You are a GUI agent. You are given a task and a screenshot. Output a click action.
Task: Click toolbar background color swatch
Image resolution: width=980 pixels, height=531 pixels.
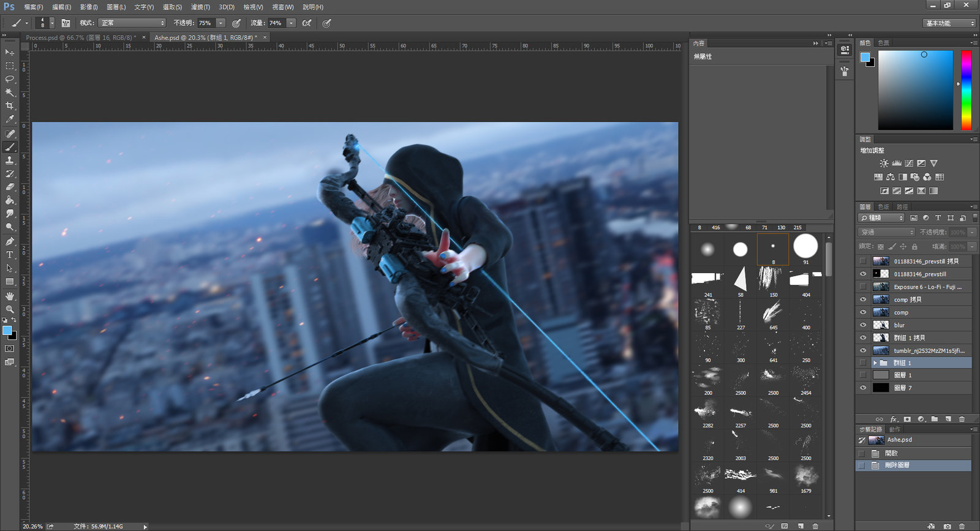click(12, 335)
